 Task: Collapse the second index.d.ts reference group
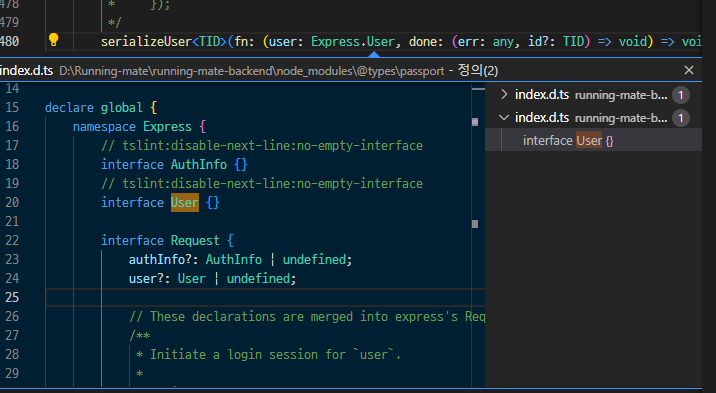pyautogui.click(x=504, y=118)
